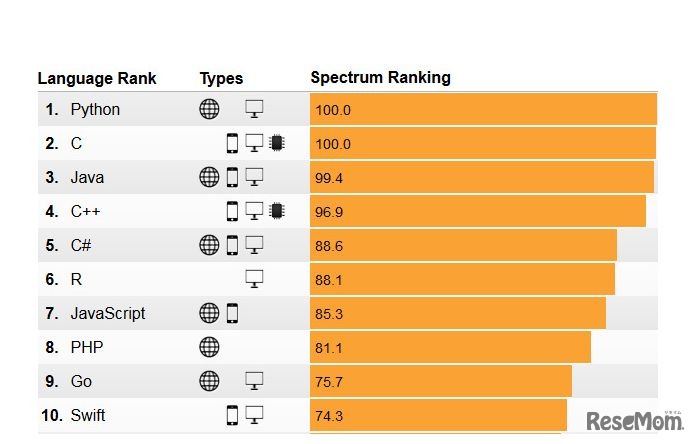Click the desktop monitor icon for Go

[x=254, y=381]
